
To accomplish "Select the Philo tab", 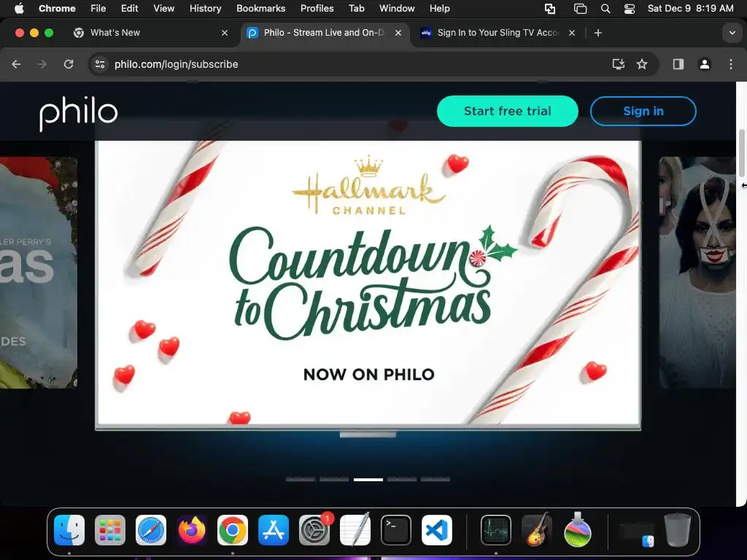I will pos(323,33).
